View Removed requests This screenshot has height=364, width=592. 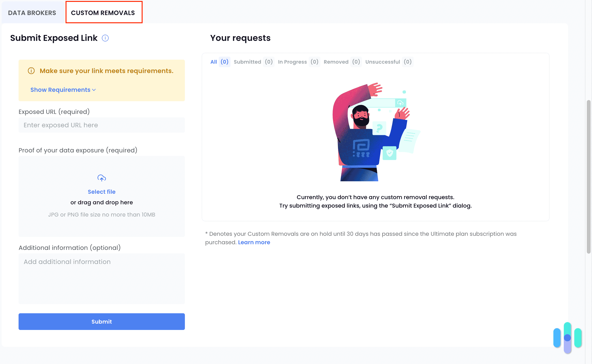coord(336,62)
